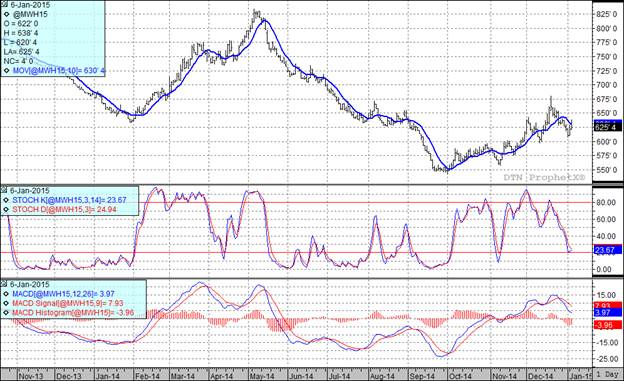The width and height of the screenshot is (624, 381).
Task: Click the 825' 0 price axis label
Action: point(606,14)
